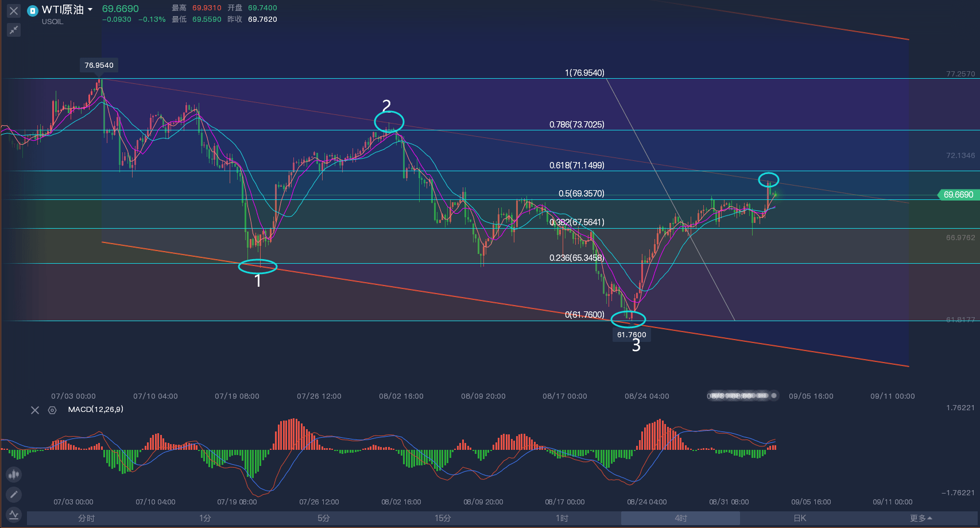Select the 0.382(67.5641) Fibonacci level label

point(576,222)
